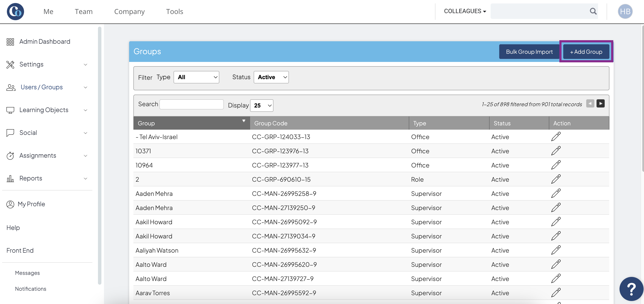Edit Role group 2 pencil icon
644x304 pixels.
click(556, 179)
